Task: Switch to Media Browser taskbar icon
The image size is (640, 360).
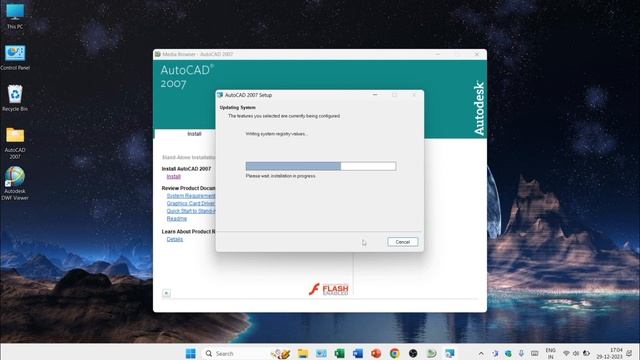Action: pos(431,353)
